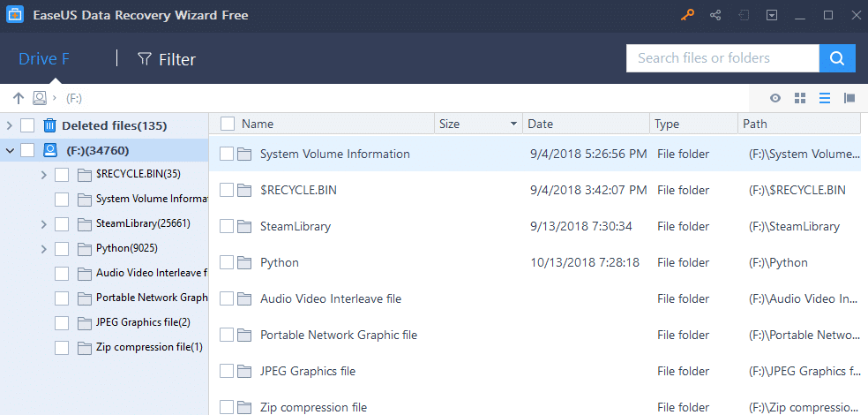868x415 pixels.
Task: Select System Volume Information item in tree
Action: [x=152, y=200]
